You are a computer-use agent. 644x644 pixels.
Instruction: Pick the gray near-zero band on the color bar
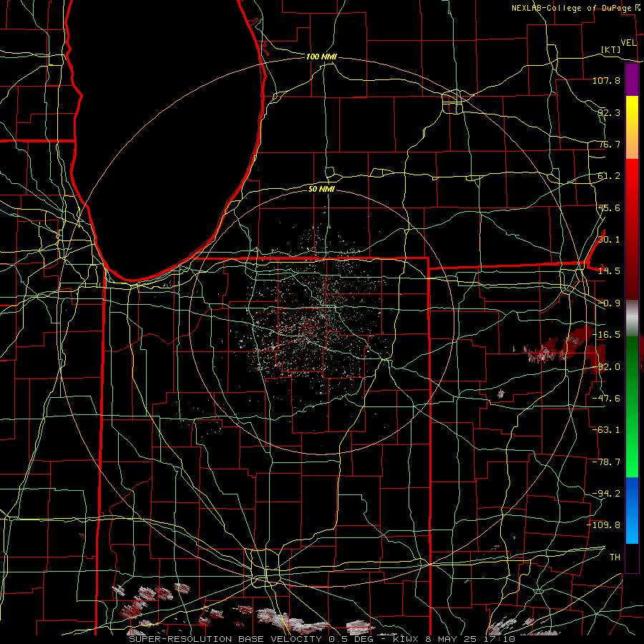point(632,318)
